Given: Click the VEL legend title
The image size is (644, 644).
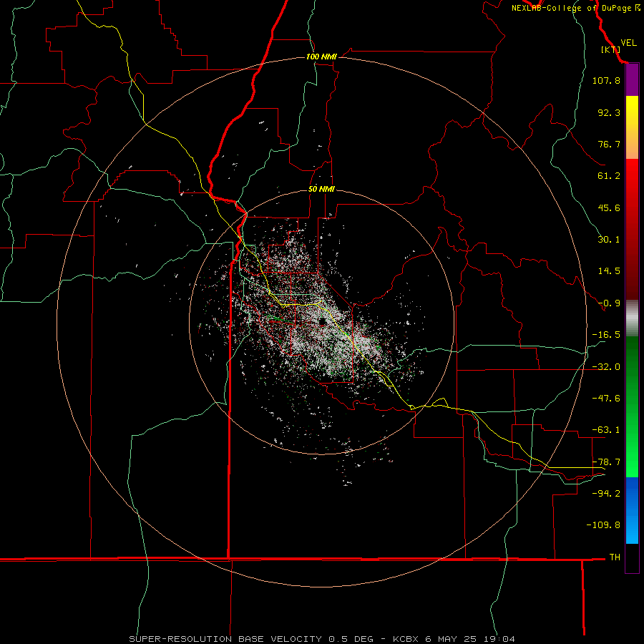Looking at the screenshot, I should 628,43.
